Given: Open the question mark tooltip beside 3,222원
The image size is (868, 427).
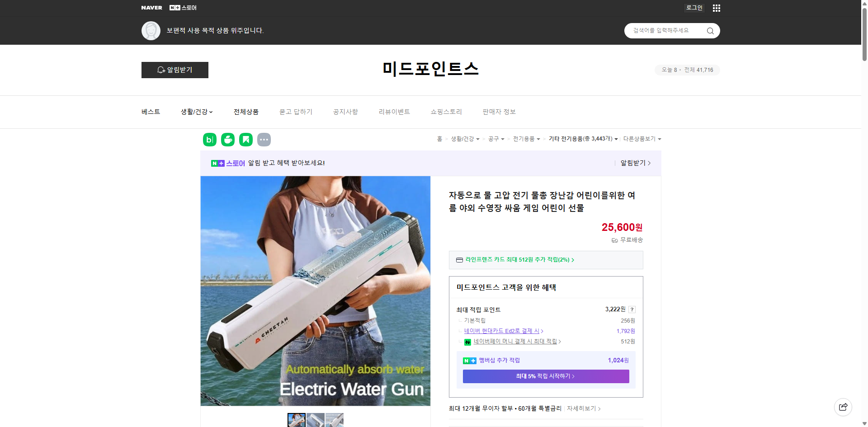Looking at the screenshot, I should 632,310.
